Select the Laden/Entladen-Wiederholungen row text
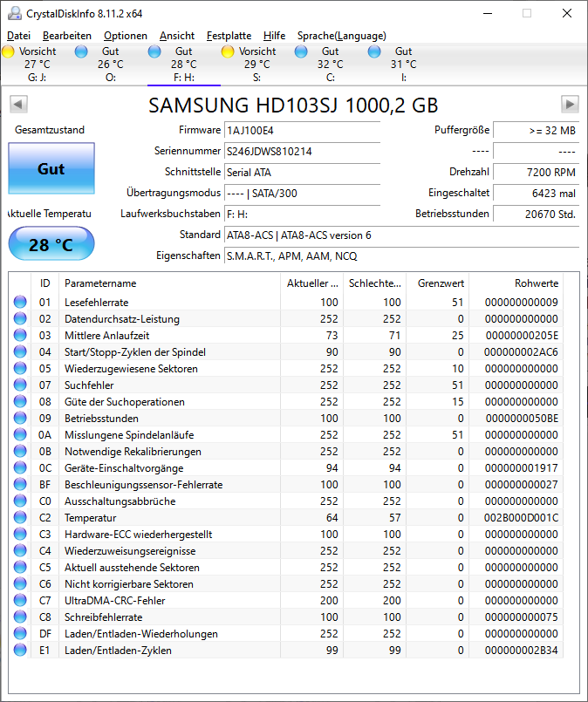This screenshot has width=588, height=702. 141,633
